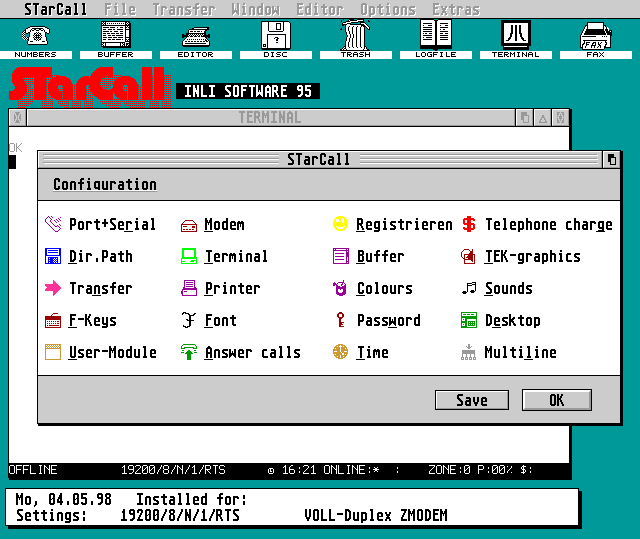Click the Modem configuration icon
Image resolution: width=640 pixels, height=539 pixels.
click(x=189, y=226)
